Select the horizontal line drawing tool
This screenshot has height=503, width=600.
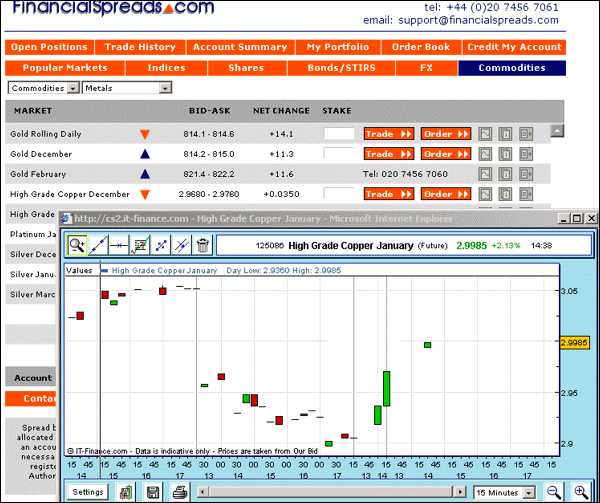(119, 245)
